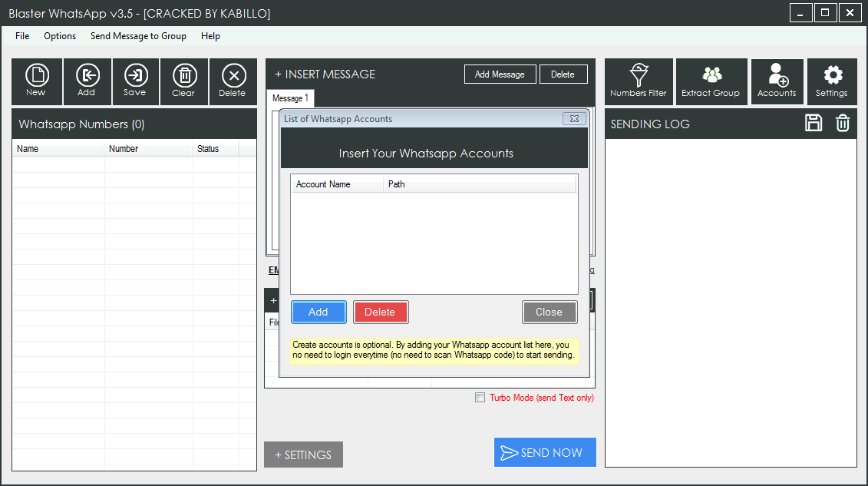Screen dimensions: 868x486
Task: Minimize the Blaster WhatsApp window
Action: coord(800,13)
